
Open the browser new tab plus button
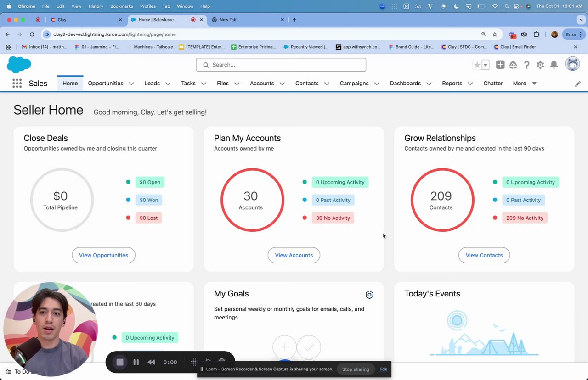pyautogui.click(x=294, y=20)
